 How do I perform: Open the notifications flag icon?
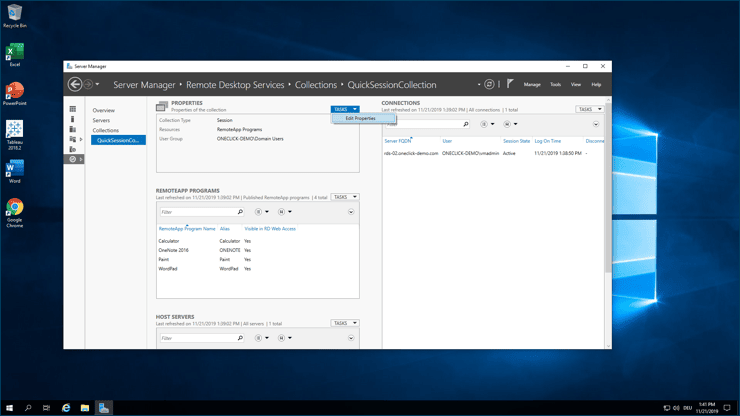point(510,84)
